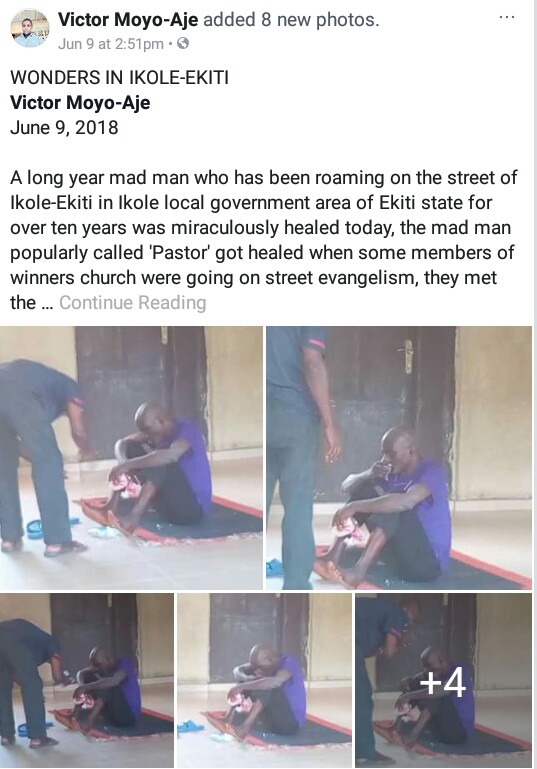This screenshot has height=769, width=537.
Task: Click the June 9, 2018 date line
Action: click(x=64, y=128)
